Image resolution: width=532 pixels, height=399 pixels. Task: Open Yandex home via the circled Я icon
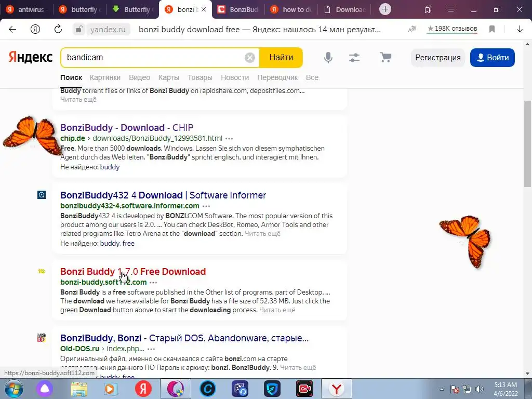(35, 30)
